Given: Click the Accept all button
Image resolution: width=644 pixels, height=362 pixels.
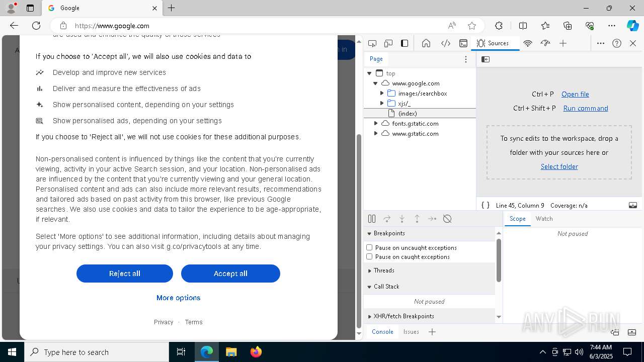Looking at the screenshot, I should click(230, 274).
